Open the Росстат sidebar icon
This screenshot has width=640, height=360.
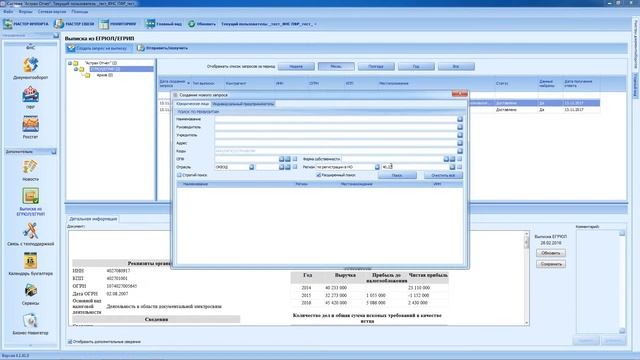(30, 127)
